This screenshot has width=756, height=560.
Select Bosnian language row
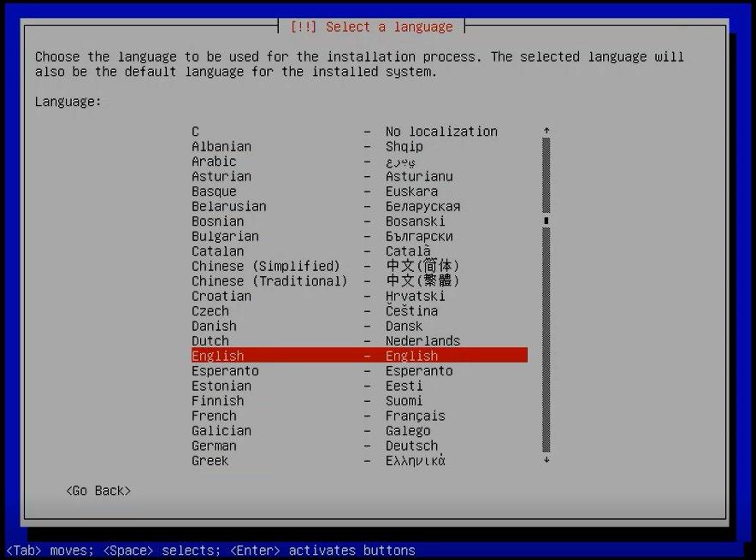[x=359, y=221]
